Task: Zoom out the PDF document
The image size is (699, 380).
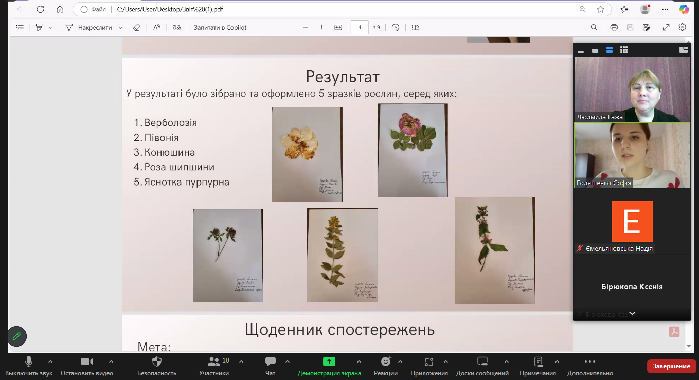Action: click(305, 27)
